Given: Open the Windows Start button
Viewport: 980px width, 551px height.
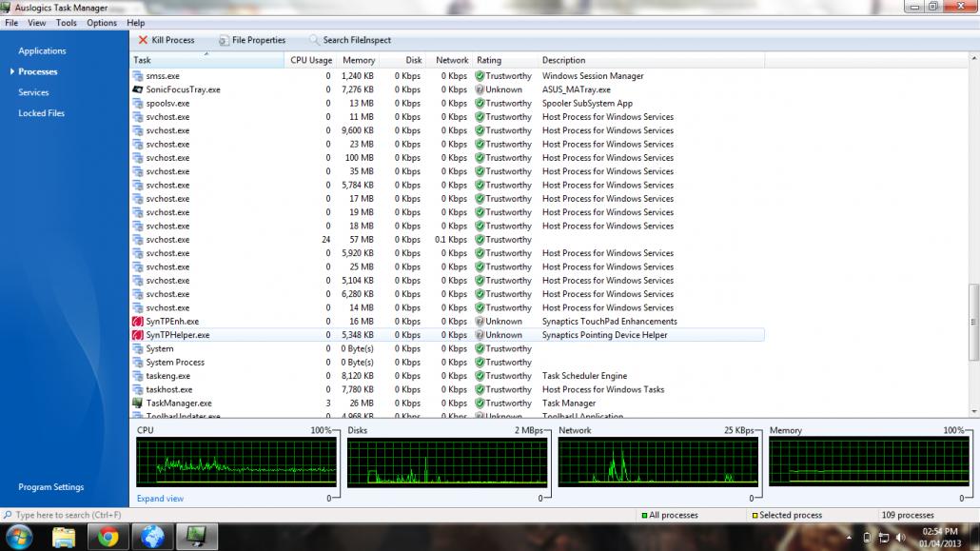Looking at the screenshot, I should click(x=18, y=538).
